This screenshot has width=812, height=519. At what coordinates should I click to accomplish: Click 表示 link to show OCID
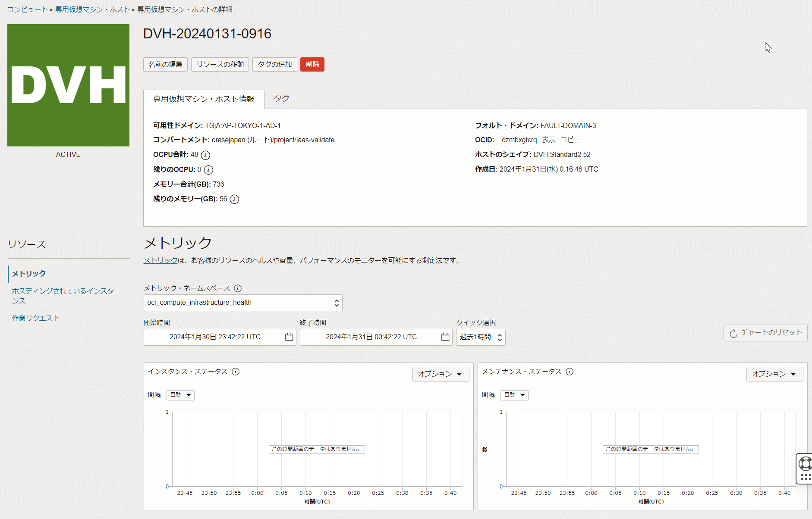548,140
